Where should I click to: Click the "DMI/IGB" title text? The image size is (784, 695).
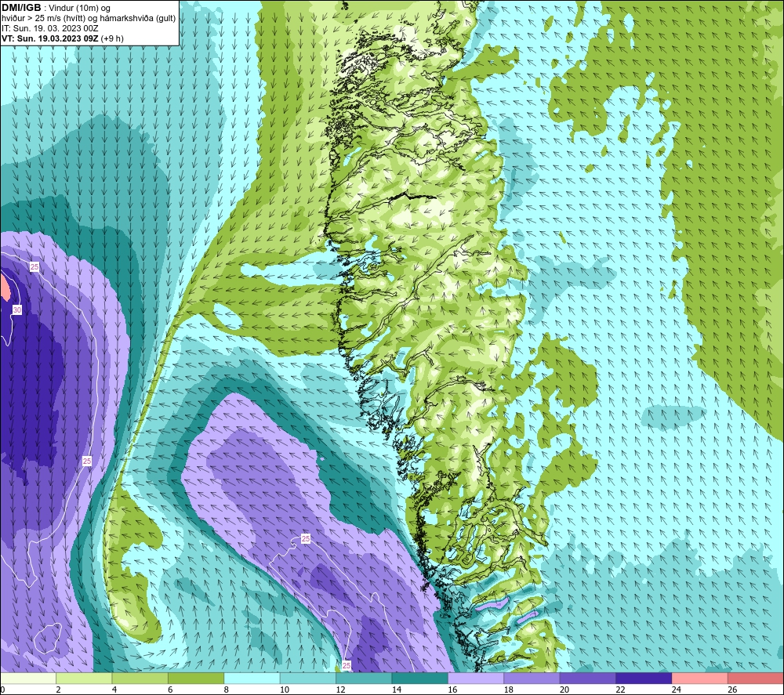click(21, 8)
